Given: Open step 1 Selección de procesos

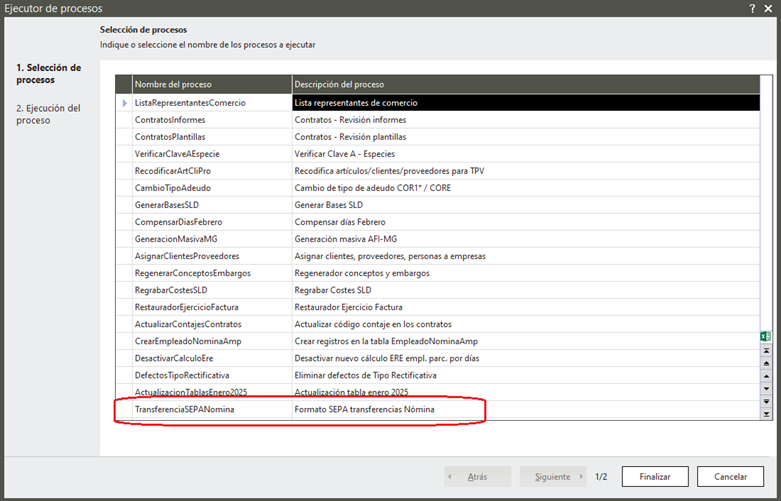Looking at the screenshot, I should click(48, 74).
